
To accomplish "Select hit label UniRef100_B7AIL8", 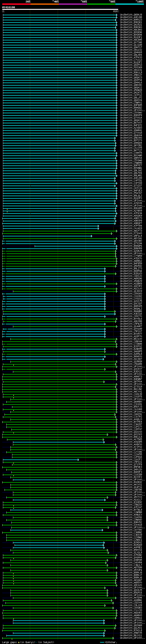I will click(x=131, y=631).
